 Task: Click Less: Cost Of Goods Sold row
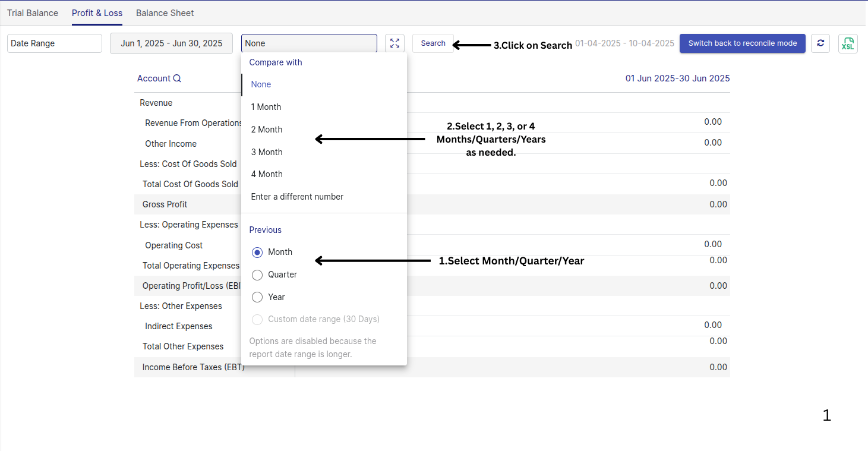pyautogui.click(x=432, y=164)
